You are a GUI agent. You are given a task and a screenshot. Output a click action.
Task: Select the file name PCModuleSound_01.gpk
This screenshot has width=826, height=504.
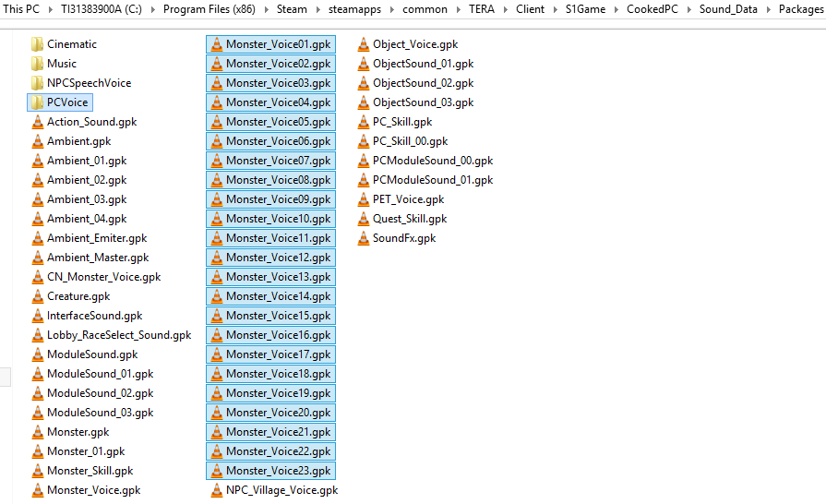[433, 180]
